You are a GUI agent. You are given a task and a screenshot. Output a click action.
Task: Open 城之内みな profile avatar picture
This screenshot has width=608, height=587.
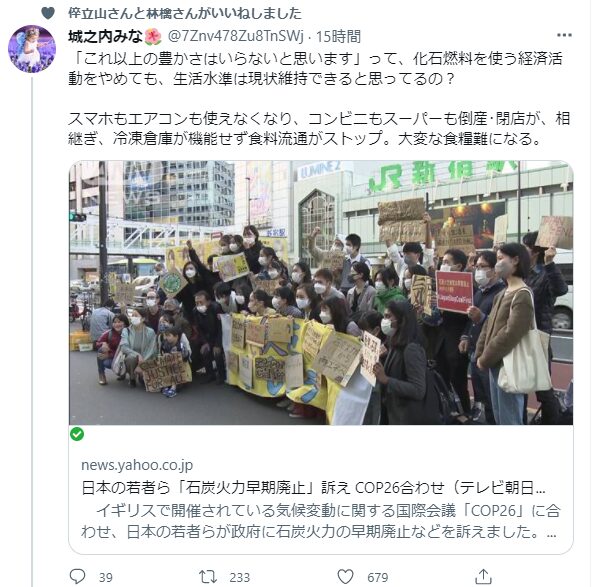32,49
